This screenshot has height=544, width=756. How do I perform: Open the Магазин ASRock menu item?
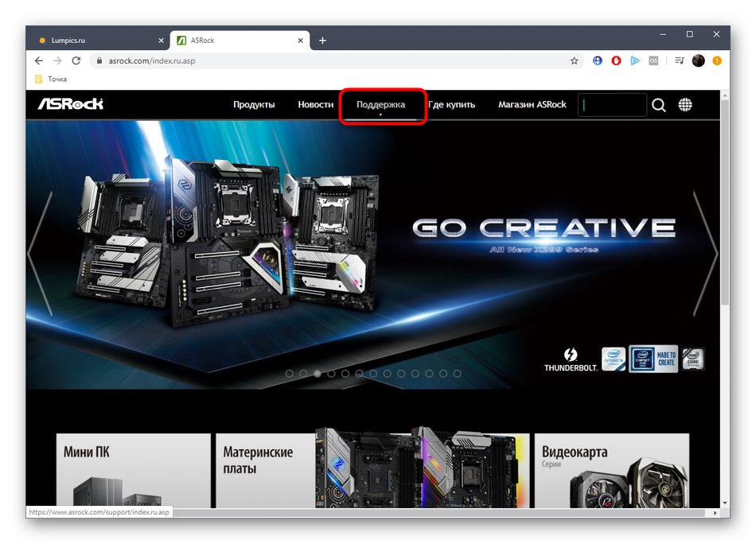click(532, 104)
